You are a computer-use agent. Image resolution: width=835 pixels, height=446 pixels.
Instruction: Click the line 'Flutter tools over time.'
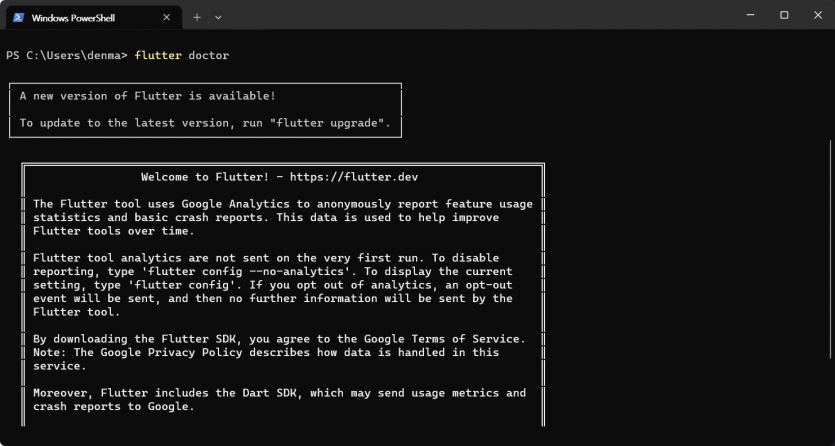(114, 231)
